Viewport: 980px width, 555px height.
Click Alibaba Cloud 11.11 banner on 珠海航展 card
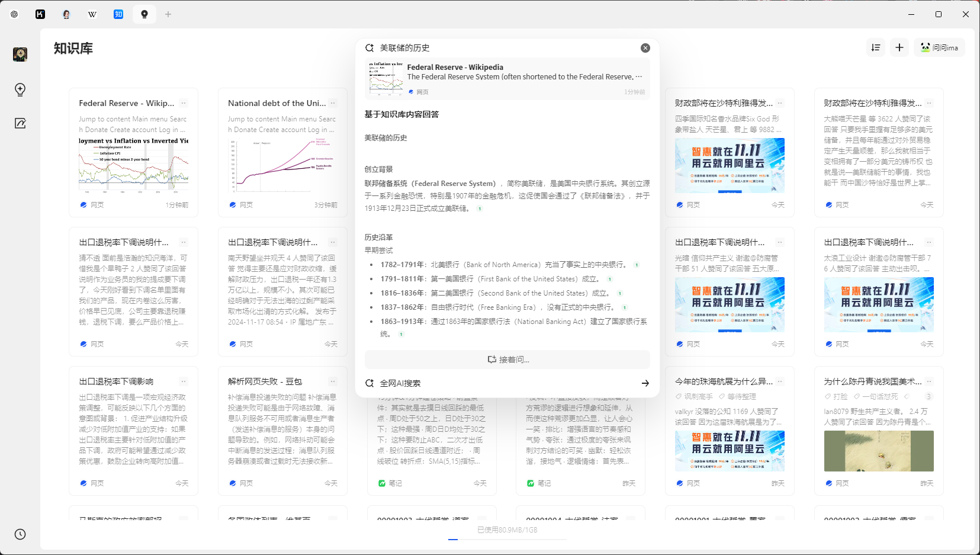coord(730,451)
